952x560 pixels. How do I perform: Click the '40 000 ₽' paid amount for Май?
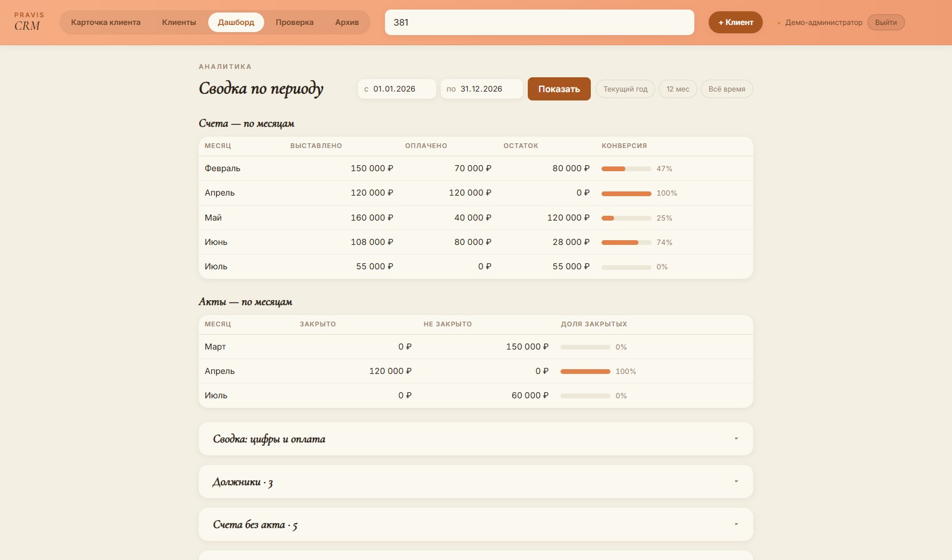[x=473, y=218]
